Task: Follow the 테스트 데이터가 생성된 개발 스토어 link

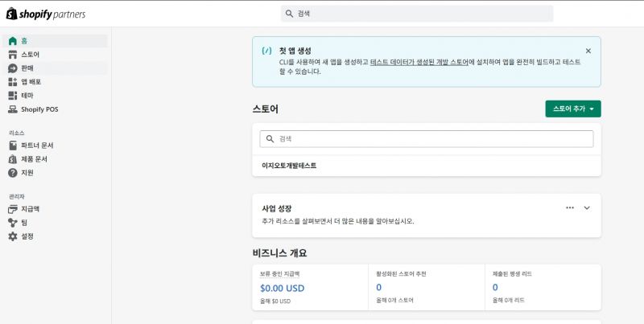Action: [419, 61]
